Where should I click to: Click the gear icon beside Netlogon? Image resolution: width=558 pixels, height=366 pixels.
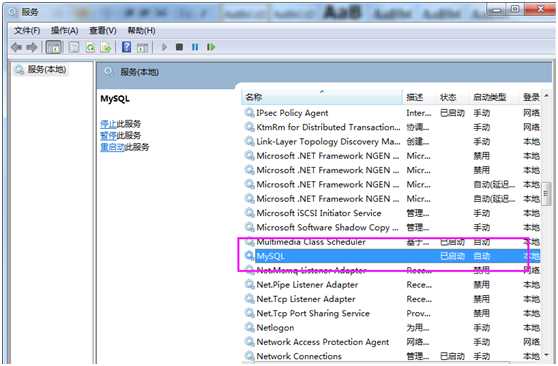[x=249, y=327]
